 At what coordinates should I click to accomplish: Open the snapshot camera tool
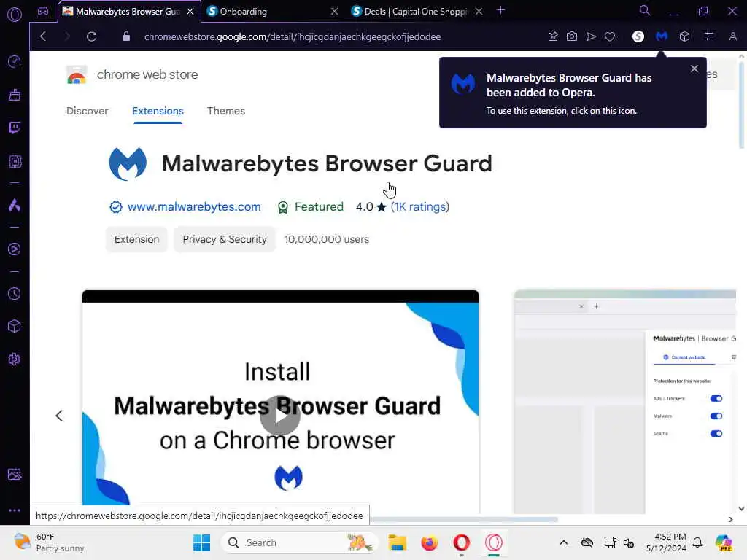pyautogui.click(x=572, y=36)
